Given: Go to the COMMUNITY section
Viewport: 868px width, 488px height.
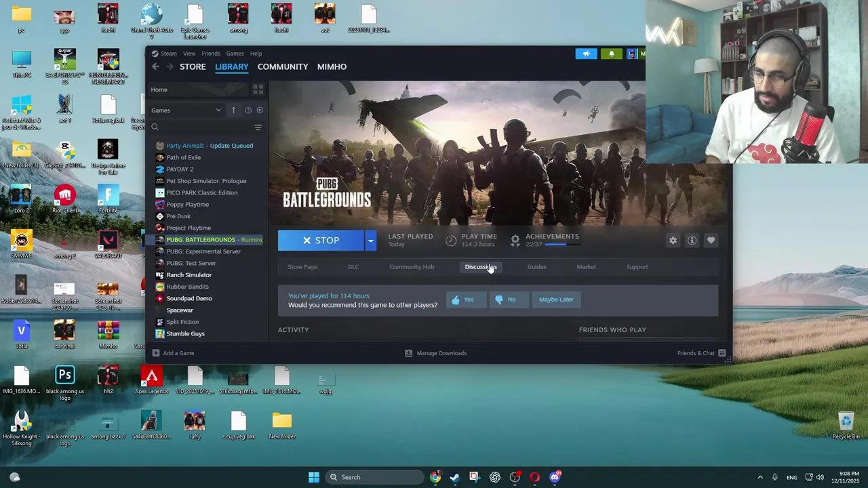Looking at the screenshot, I should [x=283, y=66].
